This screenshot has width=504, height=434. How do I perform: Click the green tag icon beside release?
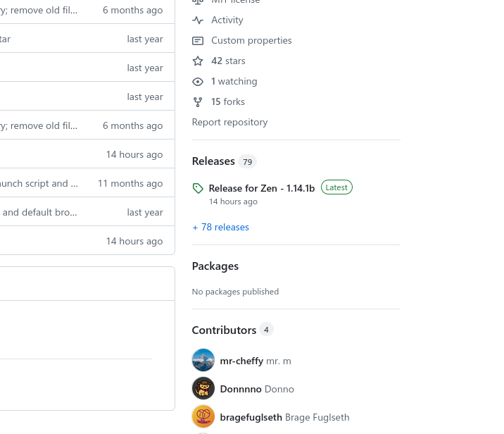(198, 188)
